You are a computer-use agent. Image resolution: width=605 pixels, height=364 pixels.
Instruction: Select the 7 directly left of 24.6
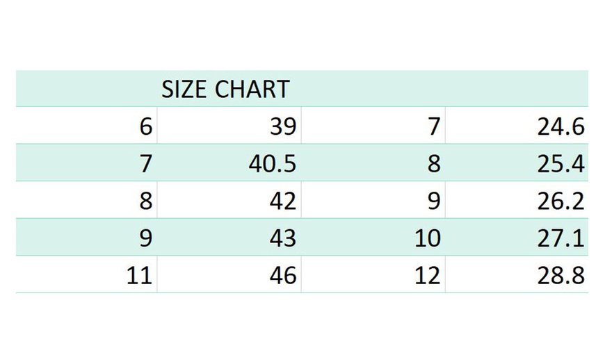tap(434, 126)
